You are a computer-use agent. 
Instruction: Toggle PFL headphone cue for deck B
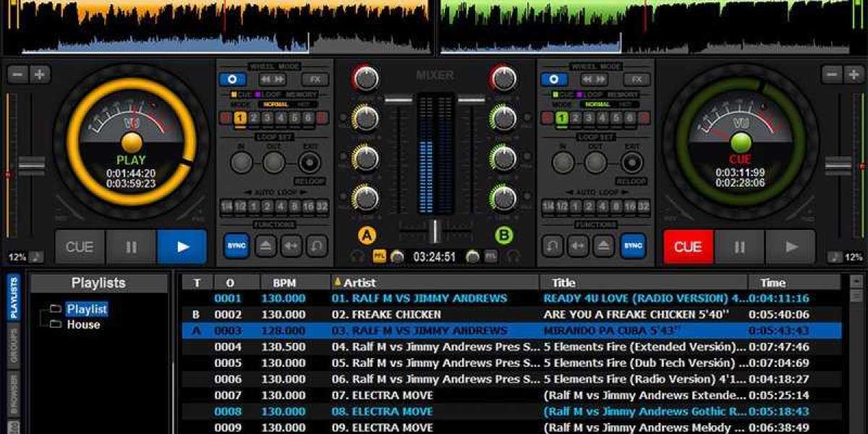tap(490, 256)
